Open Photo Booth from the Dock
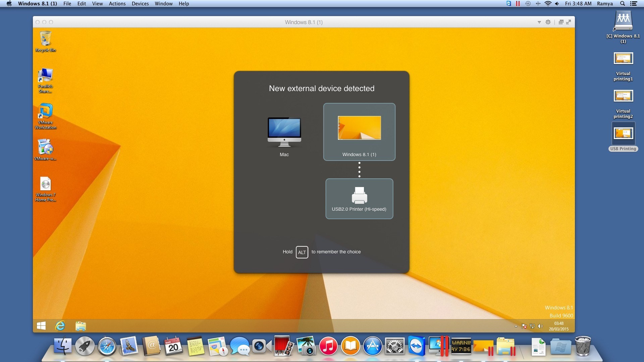The image size is (644, 362). tap(284, 346)
